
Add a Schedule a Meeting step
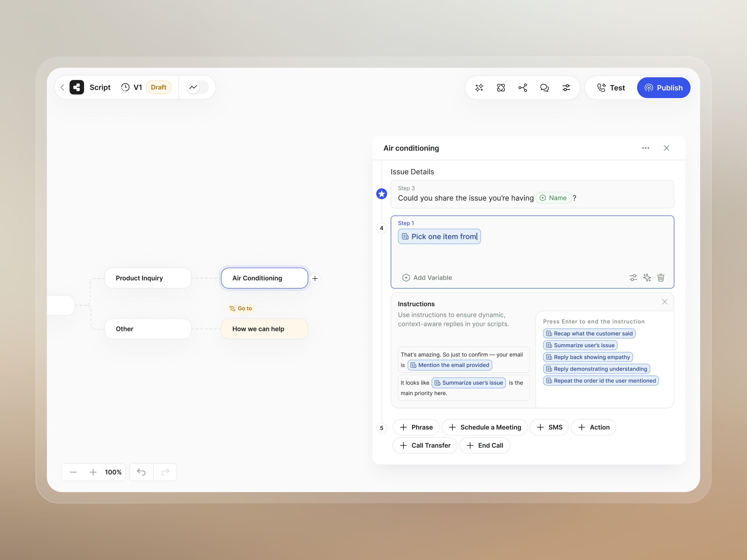click(484, 427)
